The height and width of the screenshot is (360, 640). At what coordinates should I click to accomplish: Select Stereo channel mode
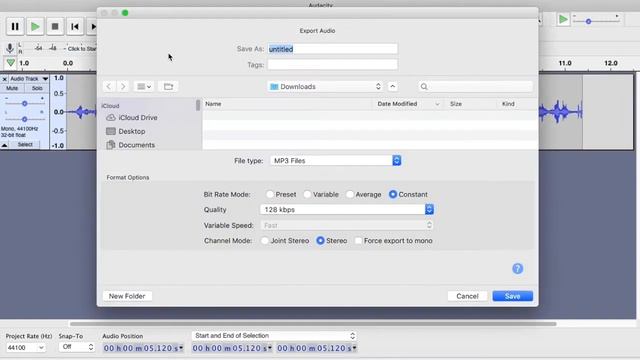pyautogui.click(x=320, y=241)
